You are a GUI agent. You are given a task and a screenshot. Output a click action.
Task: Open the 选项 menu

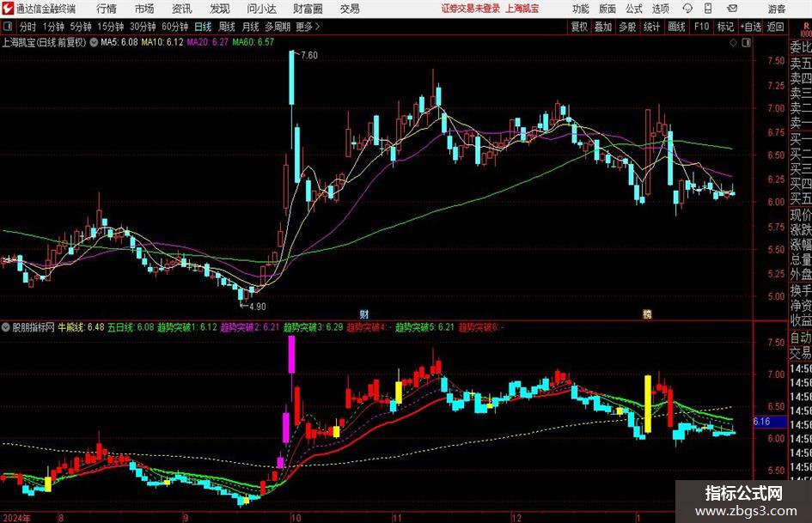coord(660,9)
